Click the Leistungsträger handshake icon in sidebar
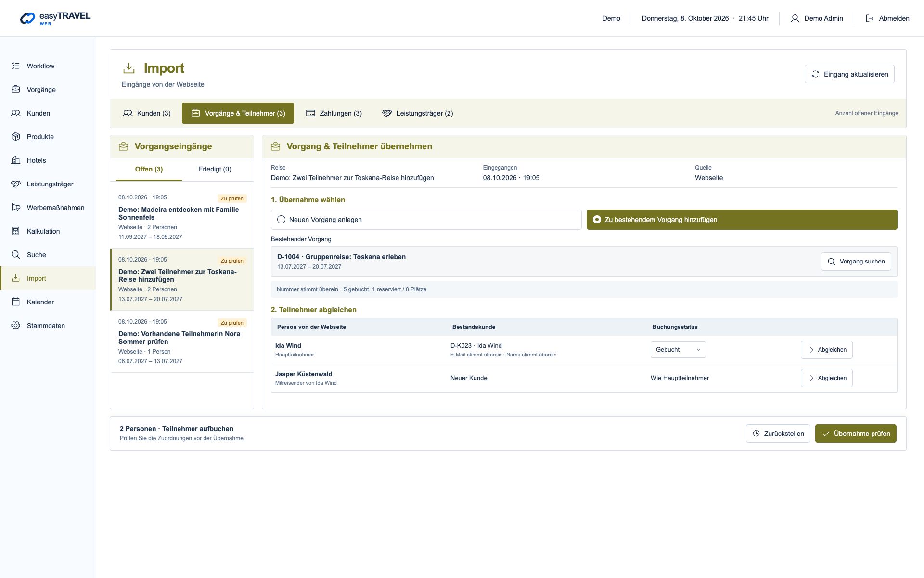Image resolution: width=924 pixels, height=578 pixels. pyautogui.click(x=15, y=184)
